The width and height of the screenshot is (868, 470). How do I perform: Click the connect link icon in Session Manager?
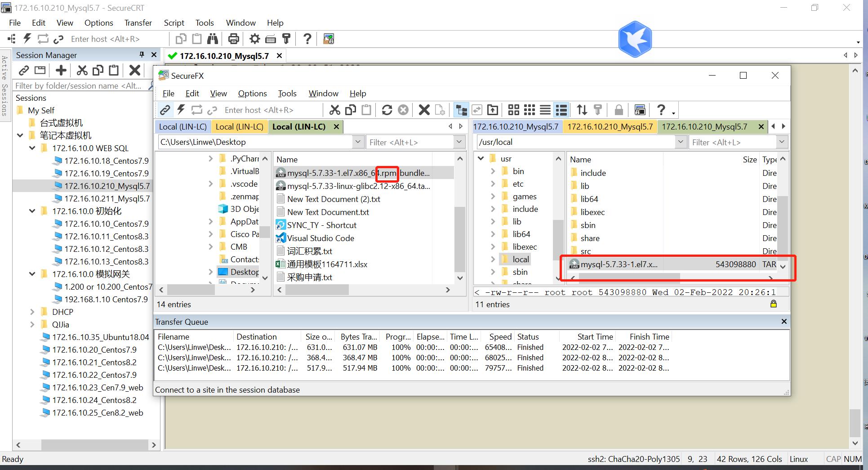(x=24, y=70)
